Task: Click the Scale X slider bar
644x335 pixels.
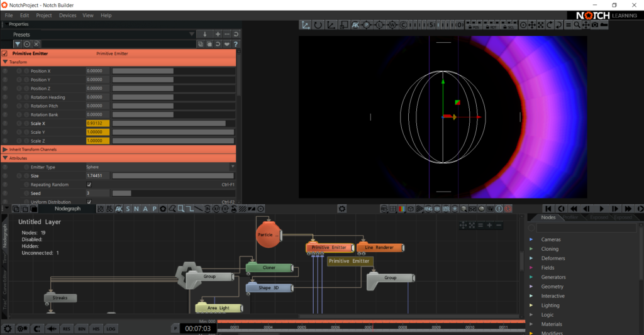Action: coord(174,123)
